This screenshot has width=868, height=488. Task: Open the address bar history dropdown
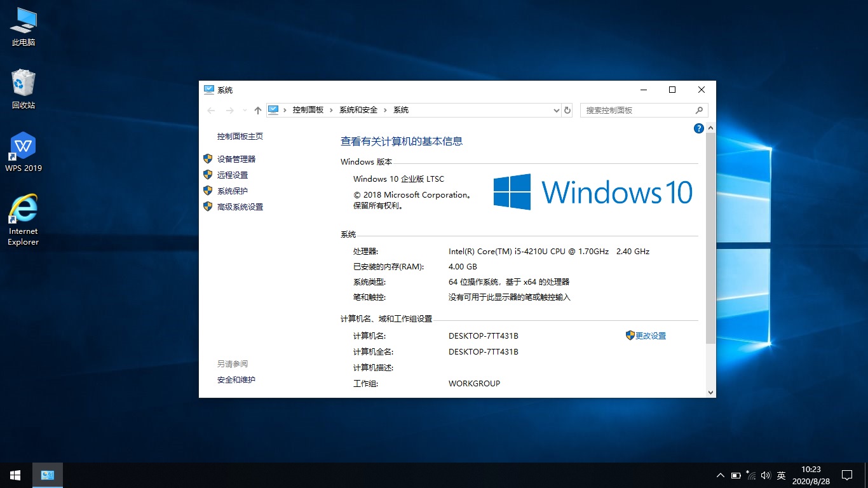tap(557, 110)
